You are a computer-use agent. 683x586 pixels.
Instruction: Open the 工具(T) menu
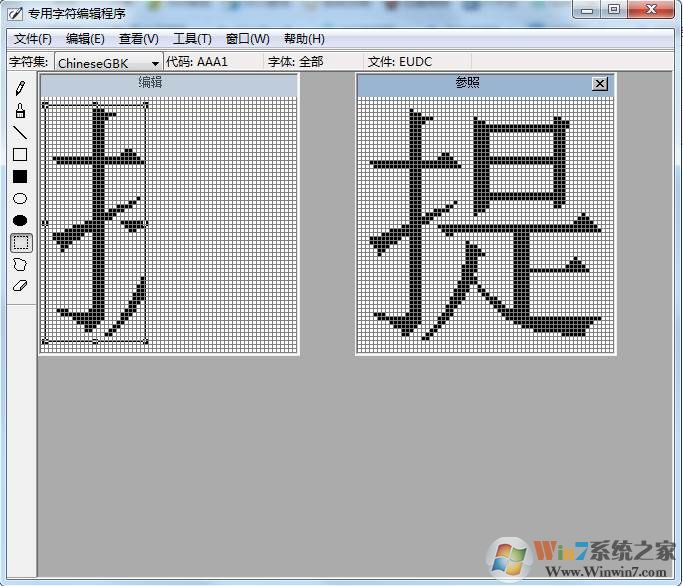coord(192,39)
